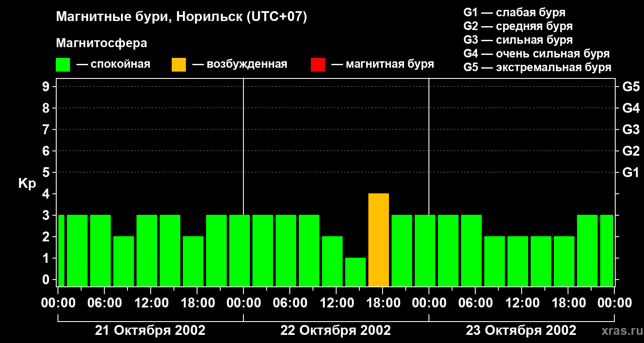Select the orange Kp 4 bar
644x343 pixels.
(x=379, y=240)
